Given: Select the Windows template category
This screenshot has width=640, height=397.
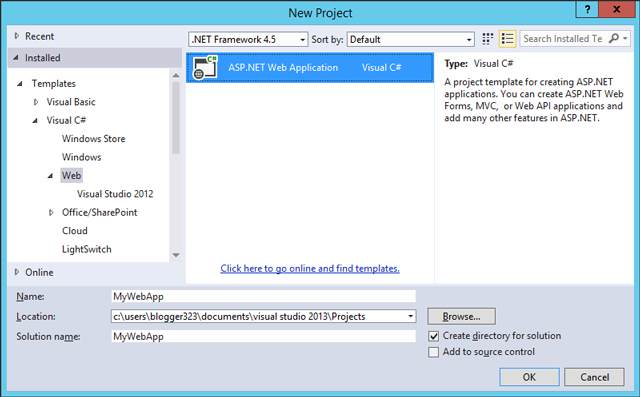Looking at the screenshot, I should pos(82,157).
